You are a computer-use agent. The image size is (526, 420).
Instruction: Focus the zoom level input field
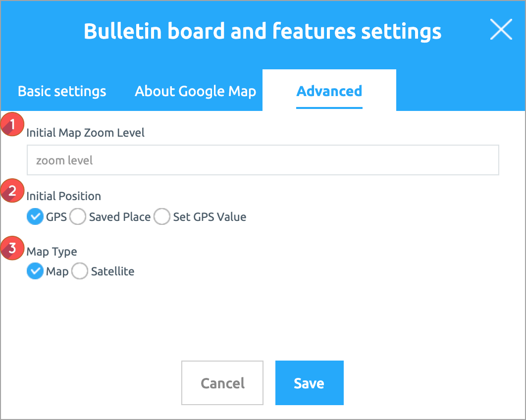tap(263, 160)
